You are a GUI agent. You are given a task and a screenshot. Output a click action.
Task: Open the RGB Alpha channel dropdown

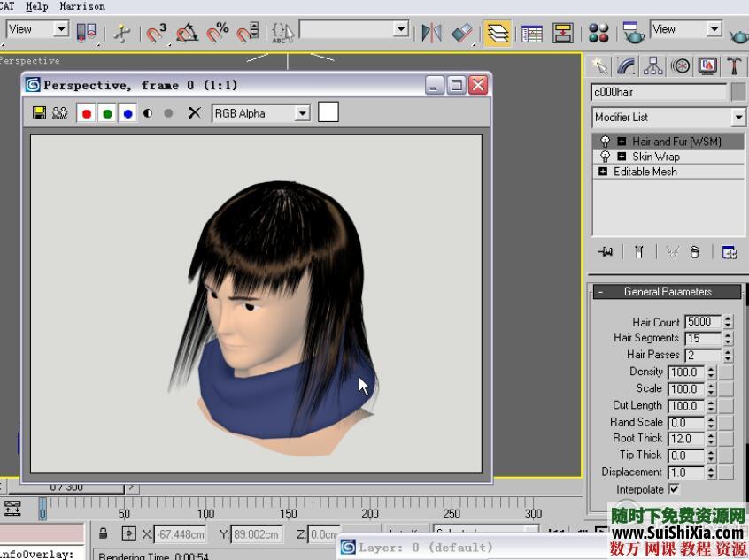pyautogui.click(x=302, y=113)
